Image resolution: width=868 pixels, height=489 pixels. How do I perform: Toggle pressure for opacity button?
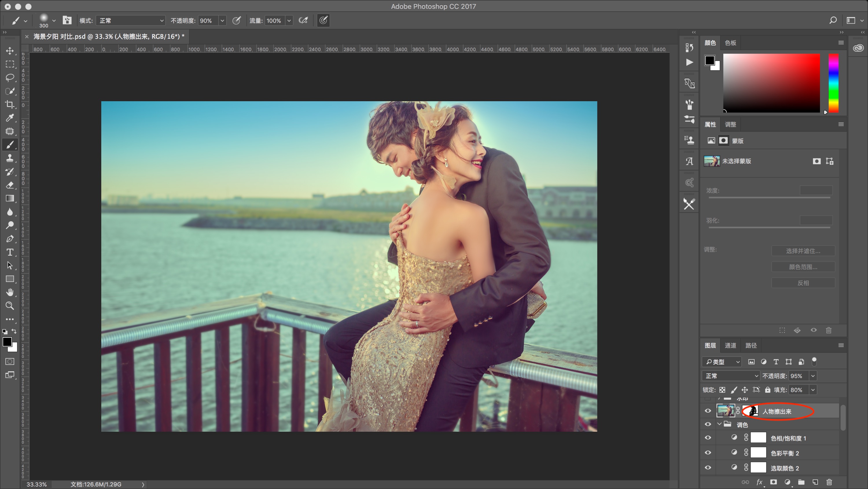click(x=237, y=21)
